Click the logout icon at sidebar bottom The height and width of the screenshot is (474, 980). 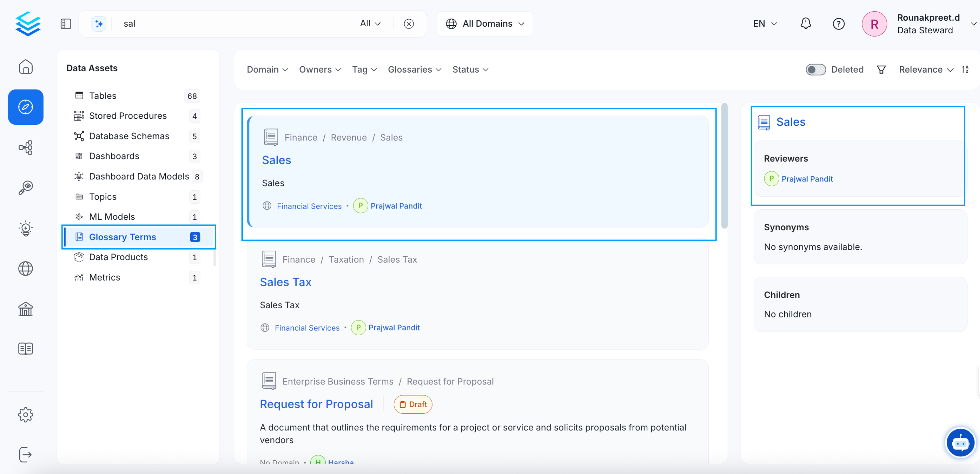point(26,454)
